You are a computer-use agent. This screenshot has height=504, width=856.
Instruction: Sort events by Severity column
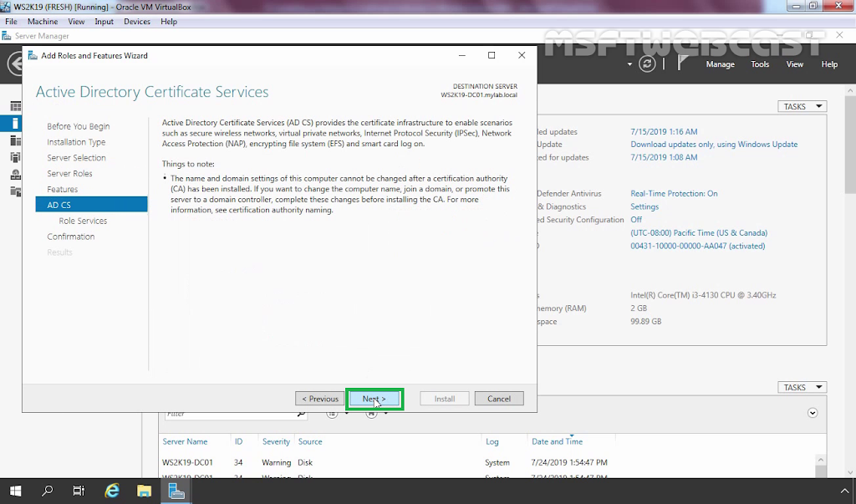point(276,441)
